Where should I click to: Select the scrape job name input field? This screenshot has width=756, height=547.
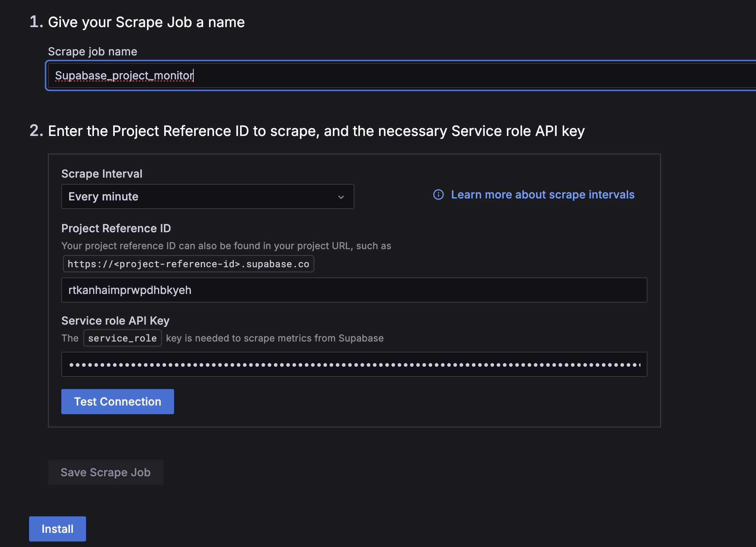coord(402,75)
